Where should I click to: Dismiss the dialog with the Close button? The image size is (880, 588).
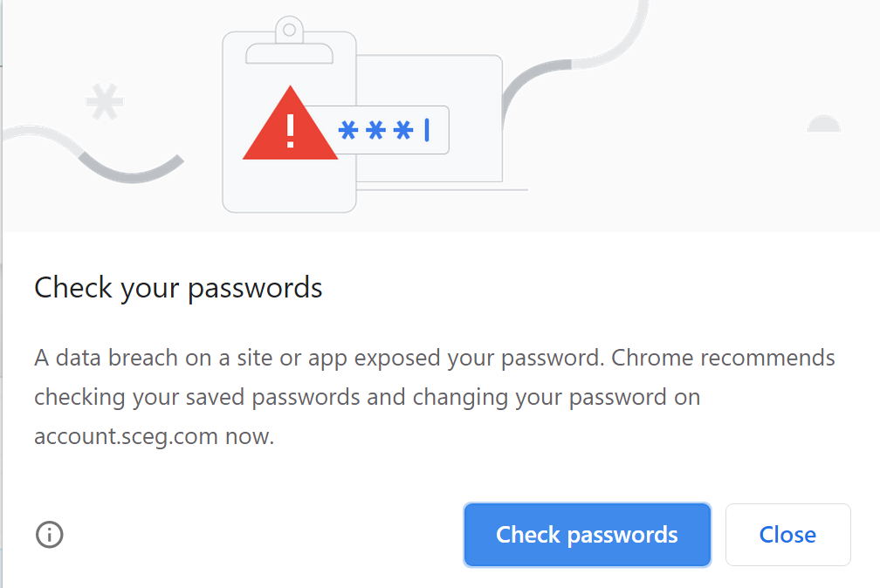coord(787,535)
